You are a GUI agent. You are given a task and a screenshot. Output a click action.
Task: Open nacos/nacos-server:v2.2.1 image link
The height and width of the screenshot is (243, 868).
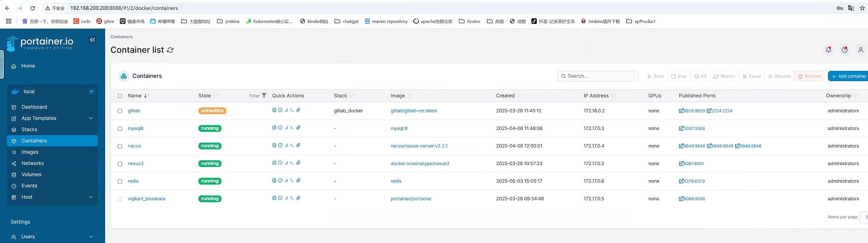click(x=419, y=146)
